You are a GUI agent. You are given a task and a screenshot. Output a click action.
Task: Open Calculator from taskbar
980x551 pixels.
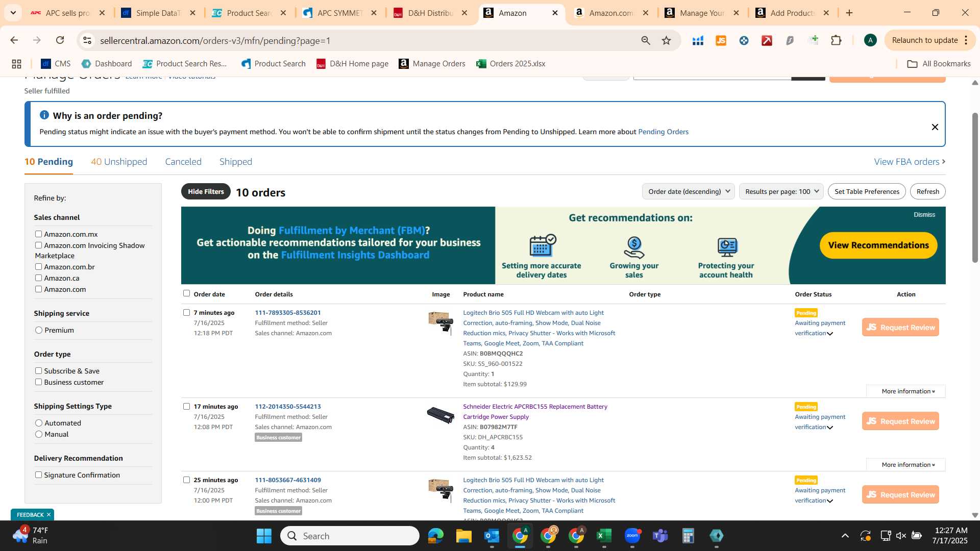click(688, 536)
